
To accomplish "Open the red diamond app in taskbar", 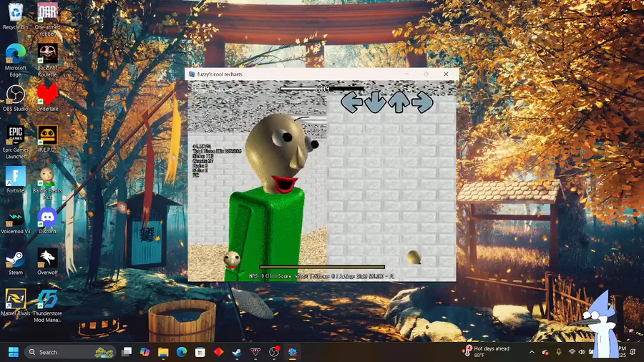I will [x=218, y=352].
